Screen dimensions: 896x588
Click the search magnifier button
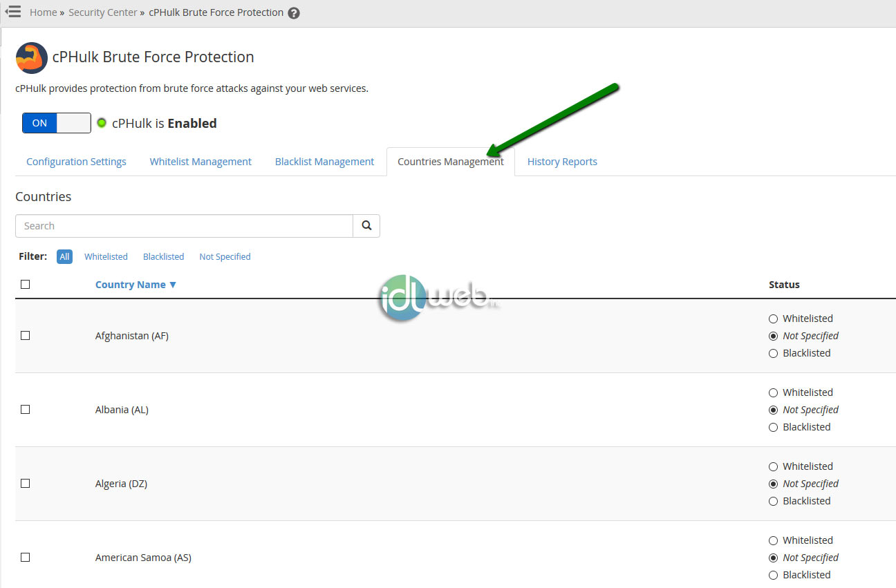pos(366,226)
